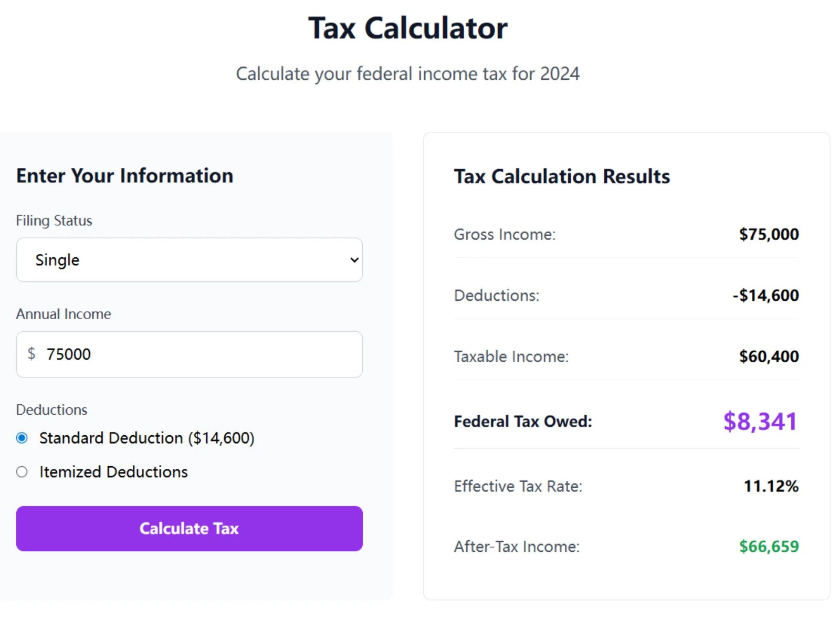
Task: Click the Filing Status dropdown chevron arrow
Action: click(x=354, y=260)
